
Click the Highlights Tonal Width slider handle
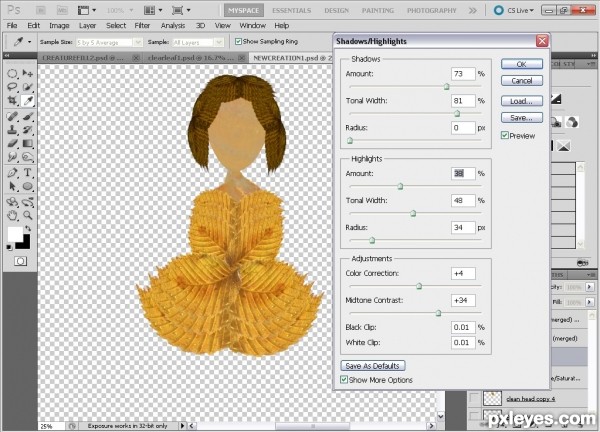pos(413,213)
